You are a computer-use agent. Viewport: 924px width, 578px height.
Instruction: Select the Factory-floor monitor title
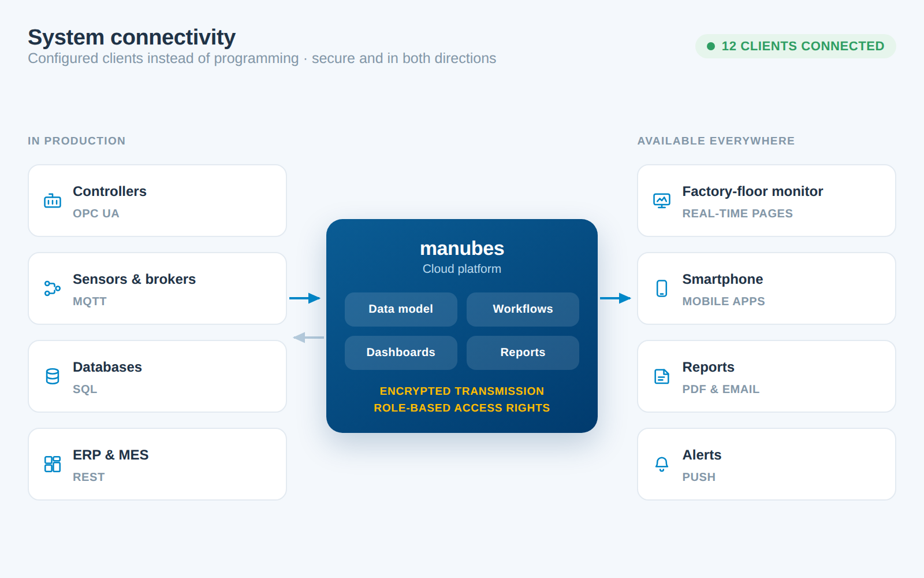[x=752, y=191]
